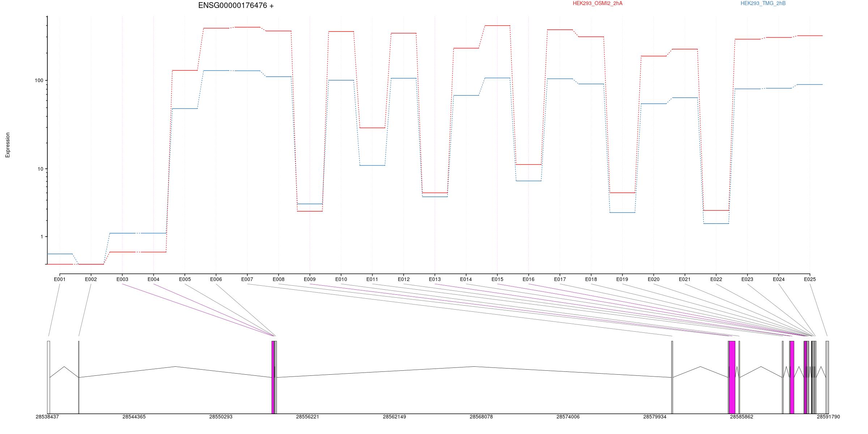
Task: Click the red expression segment above E015
Action: pos(497,26)
